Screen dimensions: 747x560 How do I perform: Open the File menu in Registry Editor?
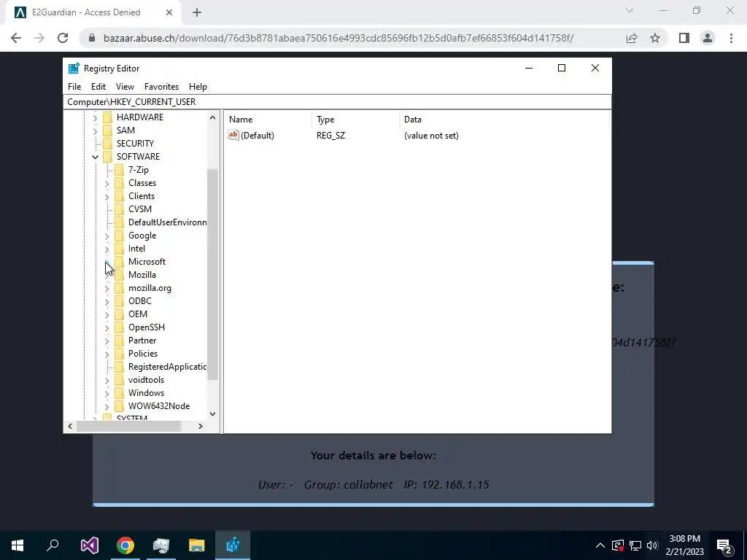coord(74,87)
